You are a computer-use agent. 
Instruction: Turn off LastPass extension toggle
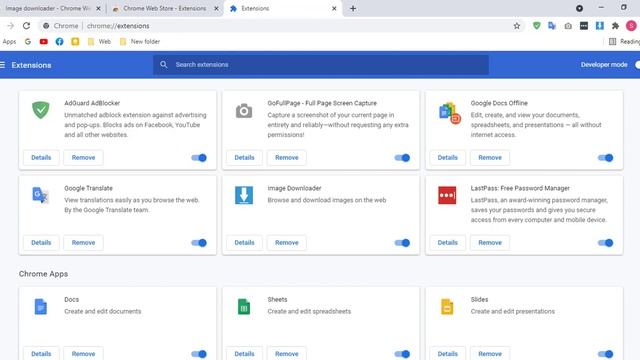coord(605,242)
